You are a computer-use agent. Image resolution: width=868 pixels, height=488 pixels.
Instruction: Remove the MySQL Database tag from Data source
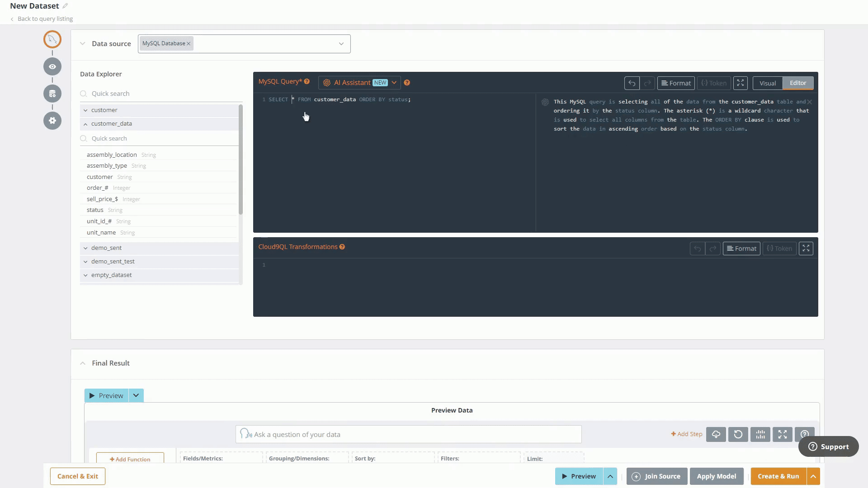[x=189, y=44]
